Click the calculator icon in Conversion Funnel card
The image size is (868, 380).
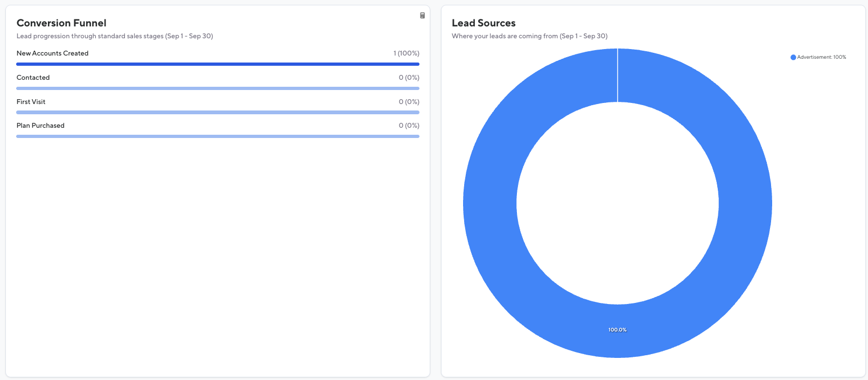pyautogui.click(x=422, y=16)
